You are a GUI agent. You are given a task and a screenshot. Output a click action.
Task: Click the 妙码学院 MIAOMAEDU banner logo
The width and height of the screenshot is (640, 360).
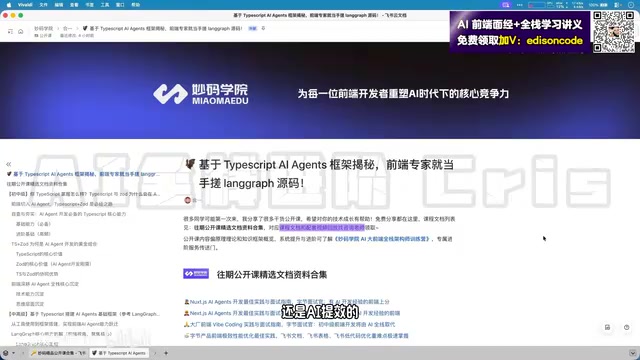click(x=200, y=94)
